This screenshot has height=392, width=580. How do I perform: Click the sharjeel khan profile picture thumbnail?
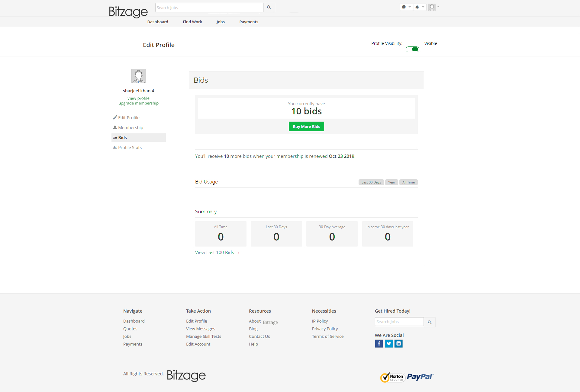coord(138,76)
